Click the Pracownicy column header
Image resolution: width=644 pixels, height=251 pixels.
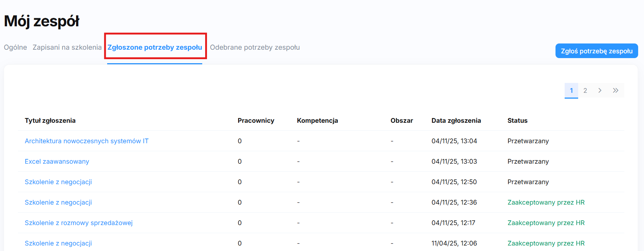[256, 121]
